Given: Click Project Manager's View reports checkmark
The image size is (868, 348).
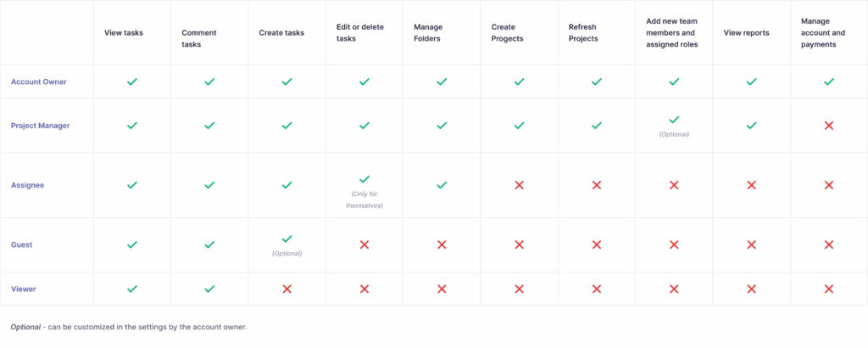Looking at the screenshot, I should coord(751,126).
